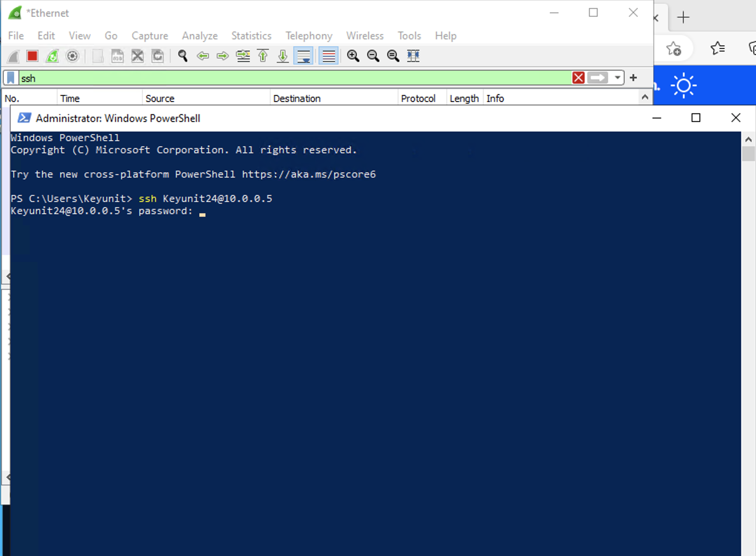Toggle automatic scrolling in live capture
Screen dimensions: 756x556
[x=303, y=56]
